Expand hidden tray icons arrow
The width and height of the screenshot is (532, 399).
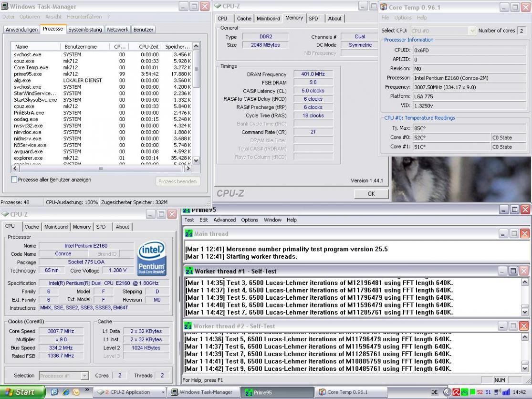[x=447, y=392]
